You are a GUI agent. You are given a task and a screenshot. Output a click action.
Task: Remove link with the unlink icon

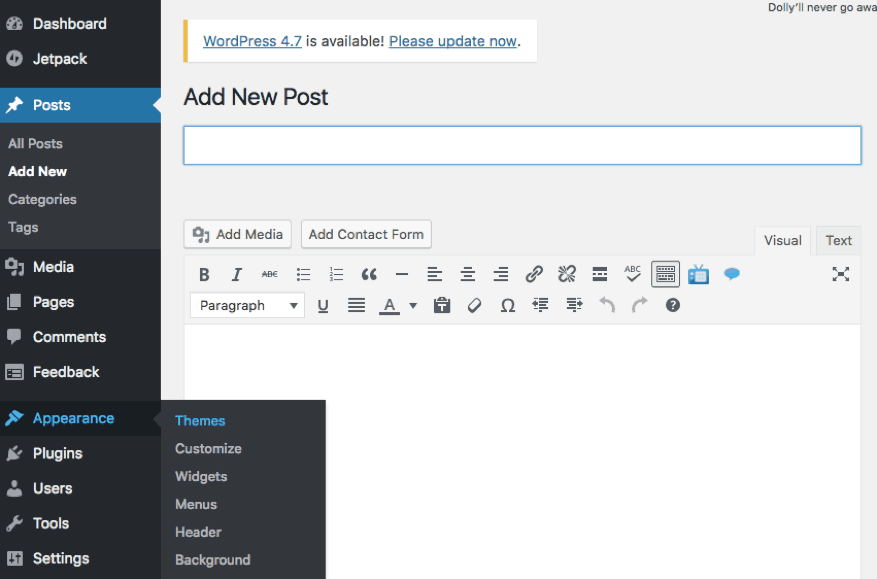pos(567,274)
